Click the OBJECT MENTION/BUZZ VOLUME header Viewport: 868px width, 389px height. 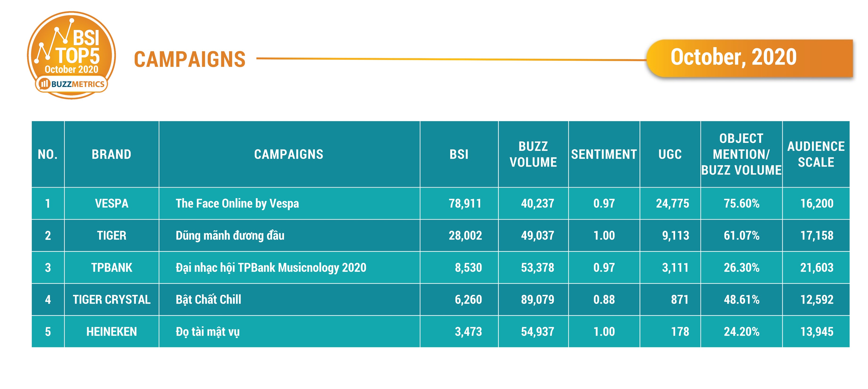tap(741, 154)
